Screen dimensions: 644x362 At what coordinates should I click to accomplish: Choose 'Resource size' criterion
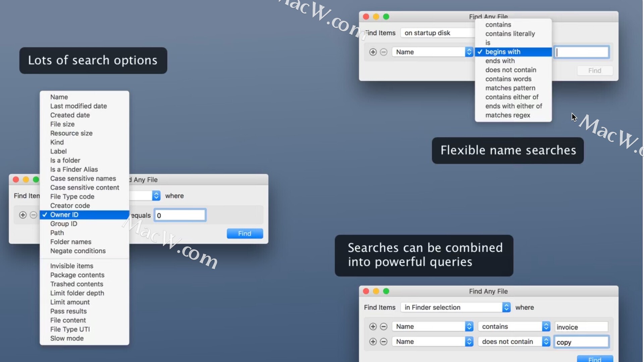pyautogui.click(x=84, y=133)
